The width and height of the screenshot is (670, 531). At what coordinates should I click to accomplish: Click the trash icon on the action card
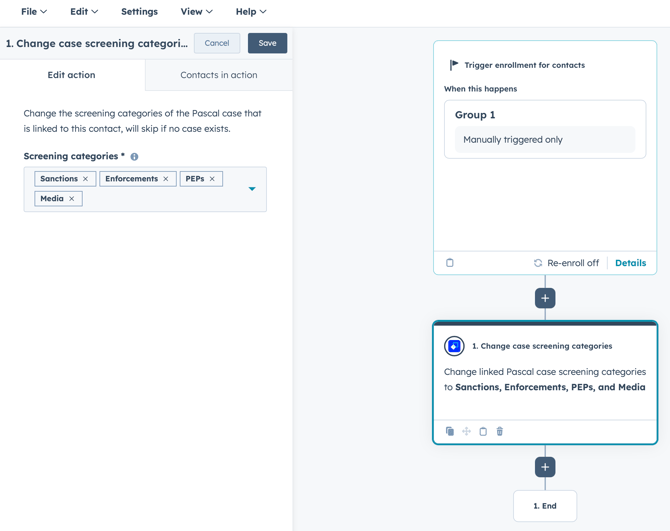(500, 432)
